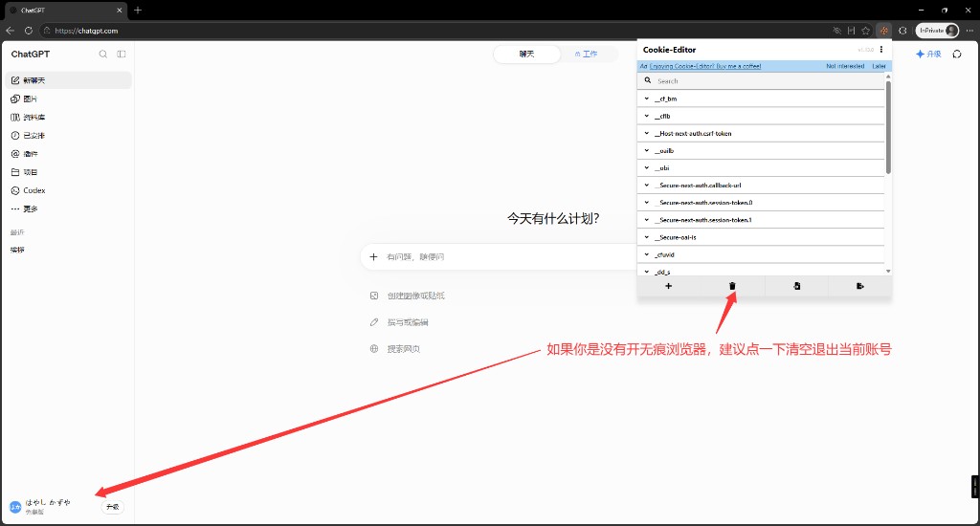Click the temporary chat dashed-circle icon near 升级
Image resolution: width=980 pixels, height=526 pixels.
click(957, 55)
